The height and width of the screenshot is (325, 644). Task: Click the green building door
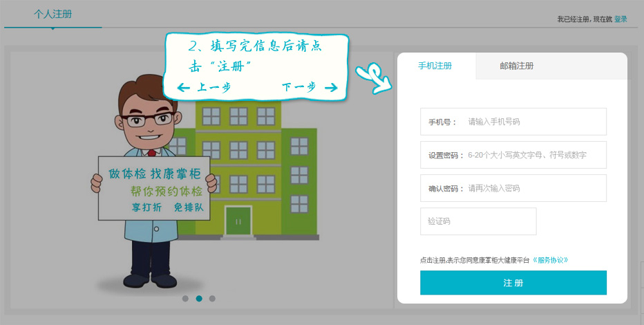[x=238, y=221]
